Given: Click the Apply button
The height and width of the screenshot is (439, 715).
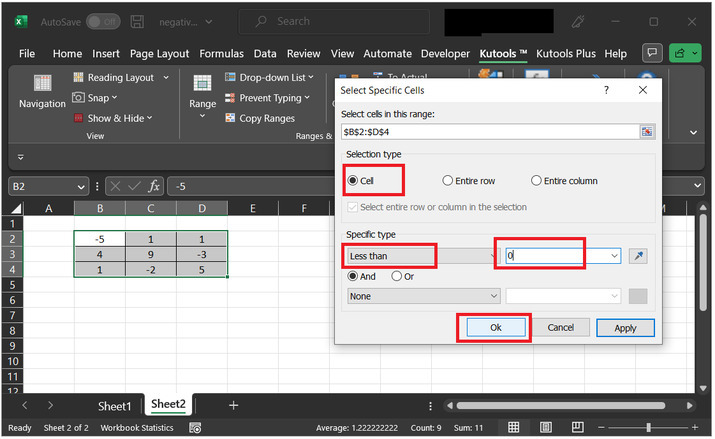Looking at the screenshot, I should click(x=625, y=328).
